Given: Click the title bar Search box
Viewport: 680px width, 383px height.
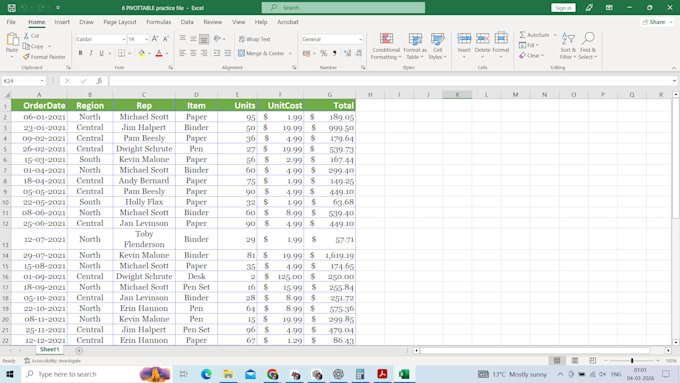Looking at the screenshot, I should click(x=343, y=8).
